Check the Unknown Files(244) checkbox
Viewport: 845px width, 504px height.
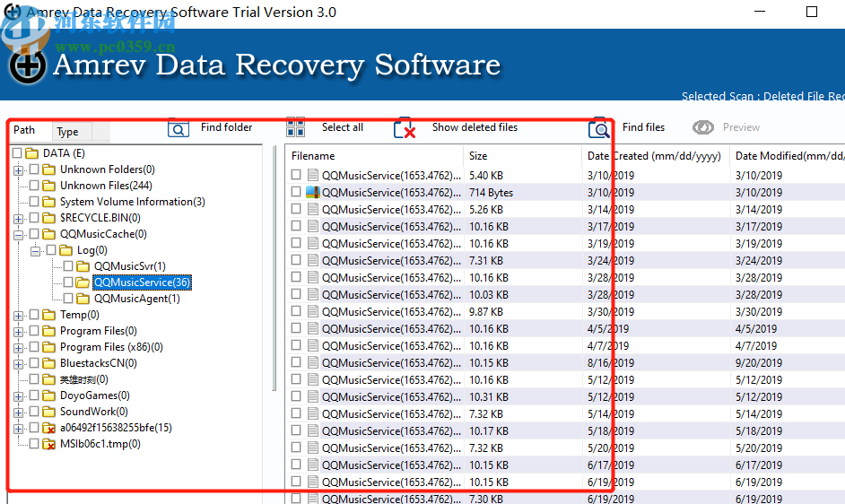point(34,186)
